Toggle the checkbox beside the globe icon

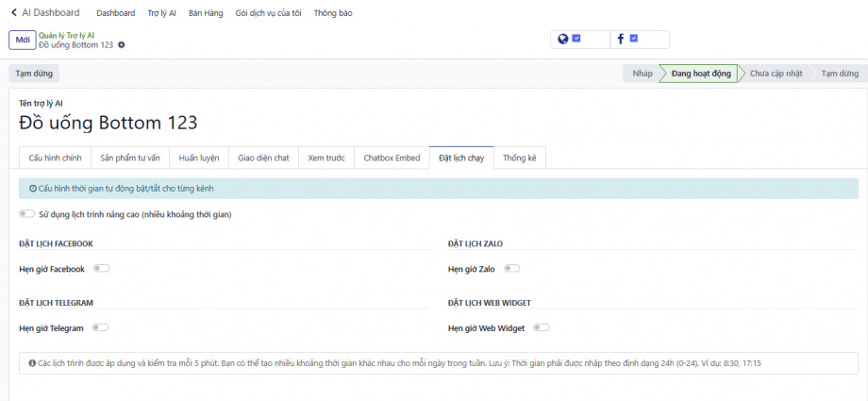(x=576, y=39)
